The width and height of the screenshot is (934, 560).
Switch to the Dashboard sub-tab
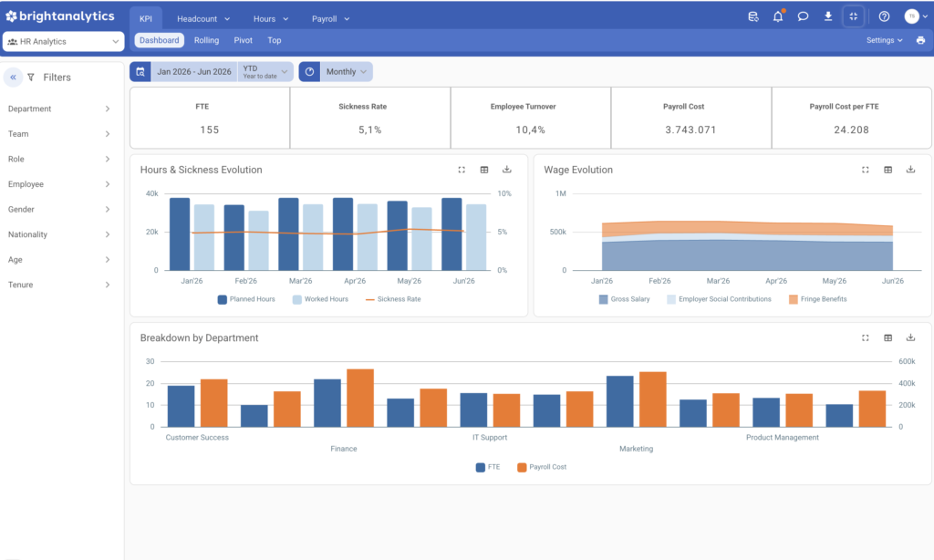point(159,40)
